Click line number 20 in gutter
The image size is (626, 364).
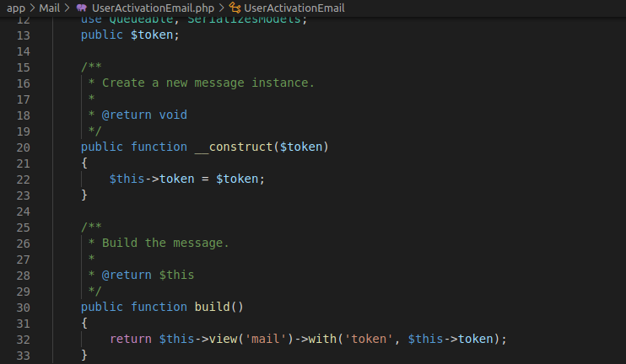tap(23, 147)
